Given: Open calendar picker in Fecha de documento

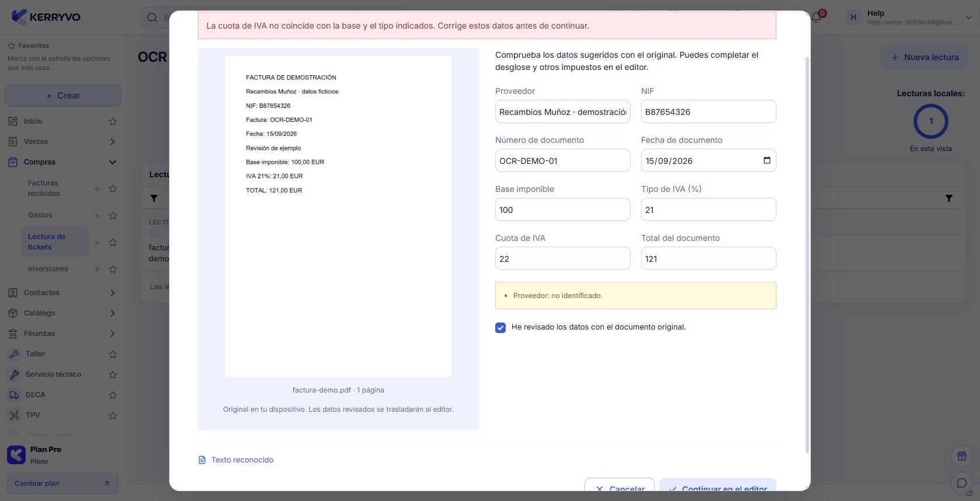Looking at the screenshot, I should (766, 160).
